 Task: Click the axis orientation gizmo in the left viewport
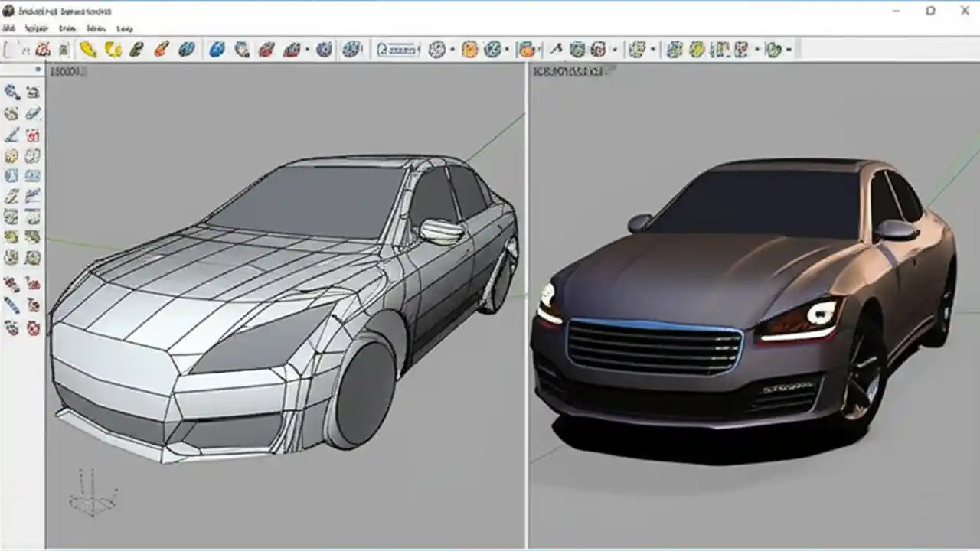click(92, 497)
